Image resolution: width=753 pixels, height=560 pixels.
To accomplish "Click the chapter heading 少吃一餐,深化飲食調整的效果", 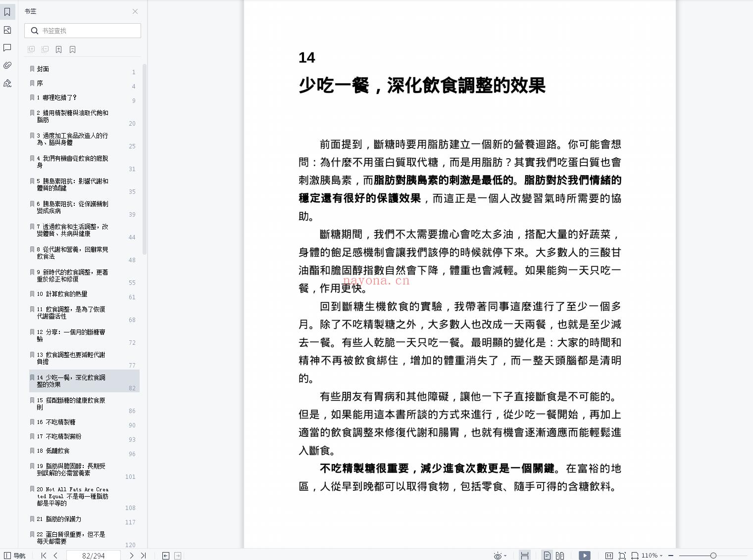I will (x=422, y=86).
